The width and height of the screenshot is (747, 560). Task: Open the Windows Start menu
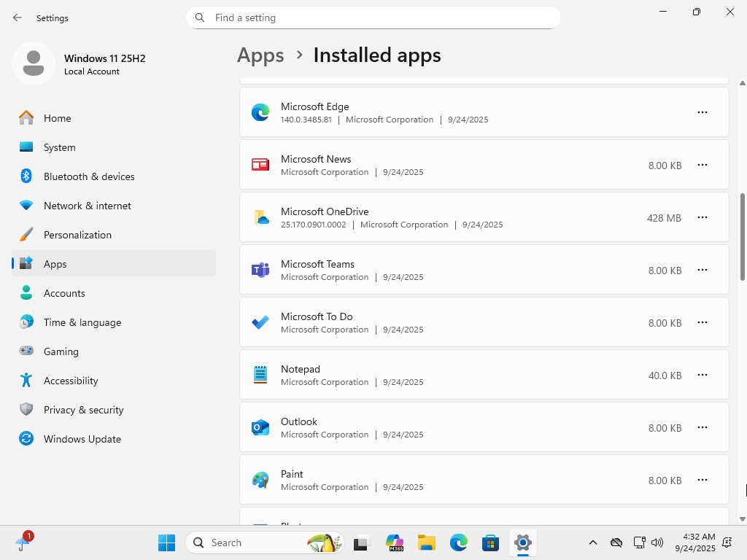coord(166,542)
